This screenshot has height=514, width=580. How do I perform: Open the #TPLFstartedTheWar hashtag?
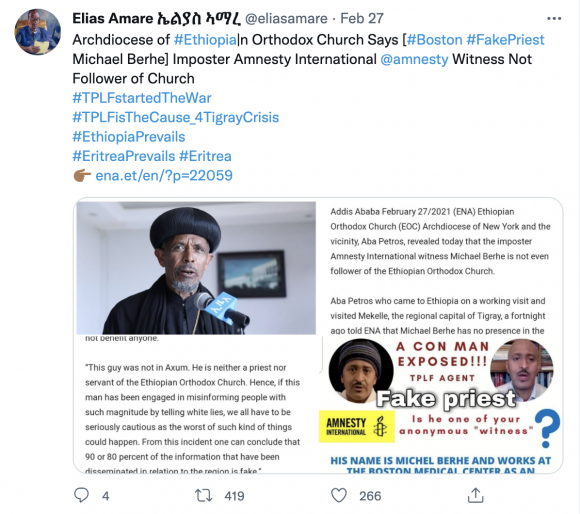click(142, 98)
